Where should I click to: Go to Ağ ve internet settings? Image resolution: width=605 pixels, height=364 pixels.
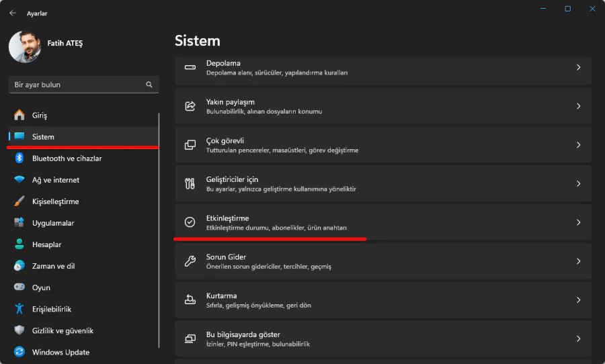[x=83, y=180]
